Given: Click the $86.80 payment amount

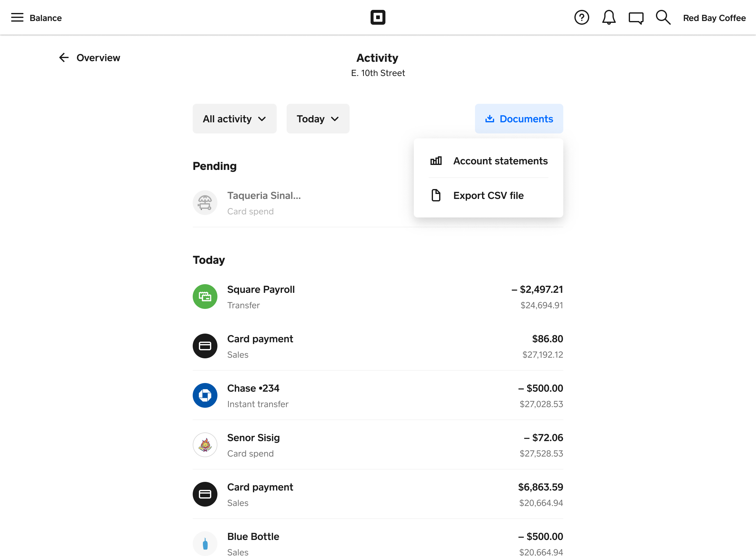Looking at the screenshot, I should tap(548, 339).
